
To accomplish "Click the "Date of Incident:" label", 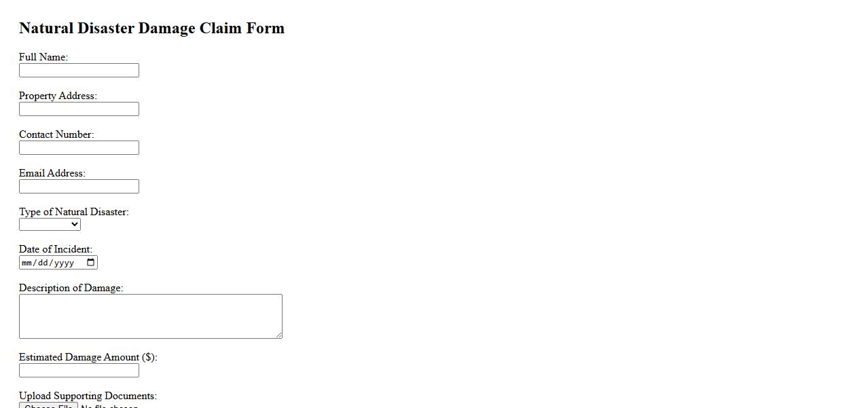I will (x=56, y=249).
